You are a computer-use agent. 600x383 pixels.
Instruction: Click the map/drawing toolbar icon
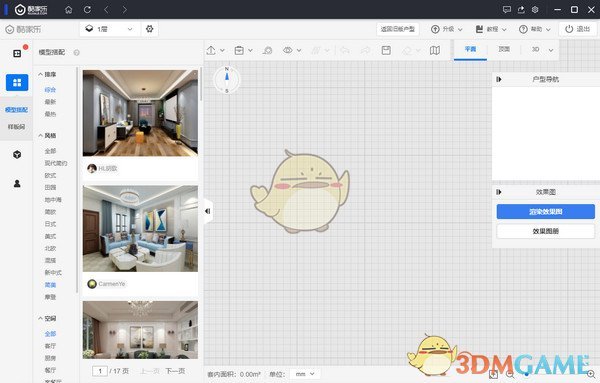coord(435,50)
